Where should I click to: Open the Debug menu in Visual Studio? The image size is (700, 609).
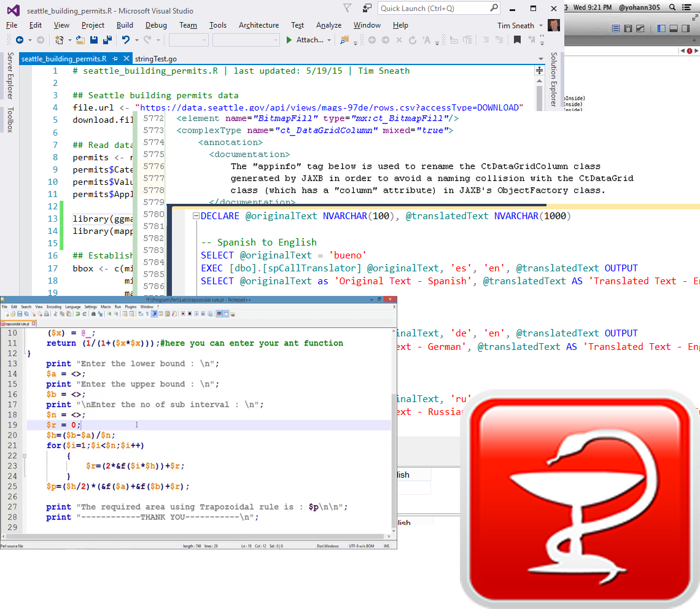pos(156,25)
